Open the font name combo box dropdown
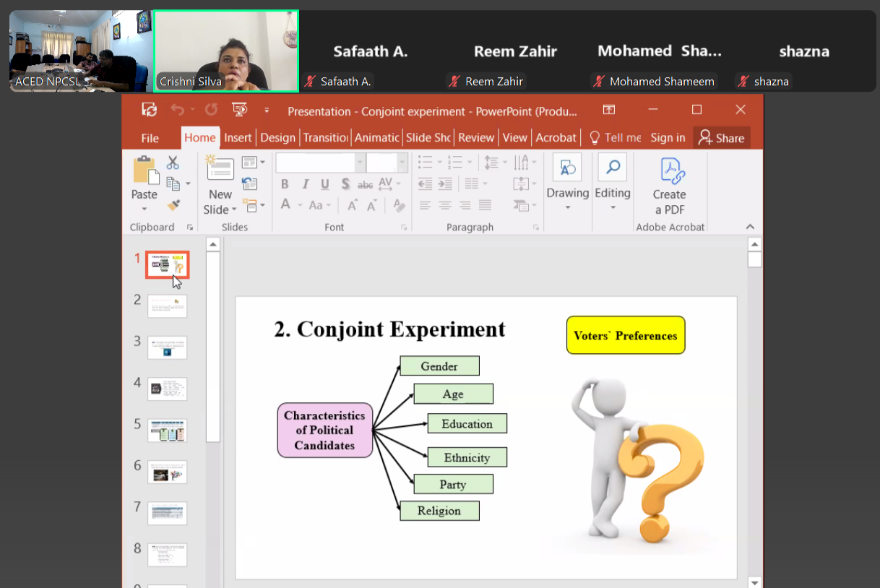 pyautogui.click(x=360, y=163)
